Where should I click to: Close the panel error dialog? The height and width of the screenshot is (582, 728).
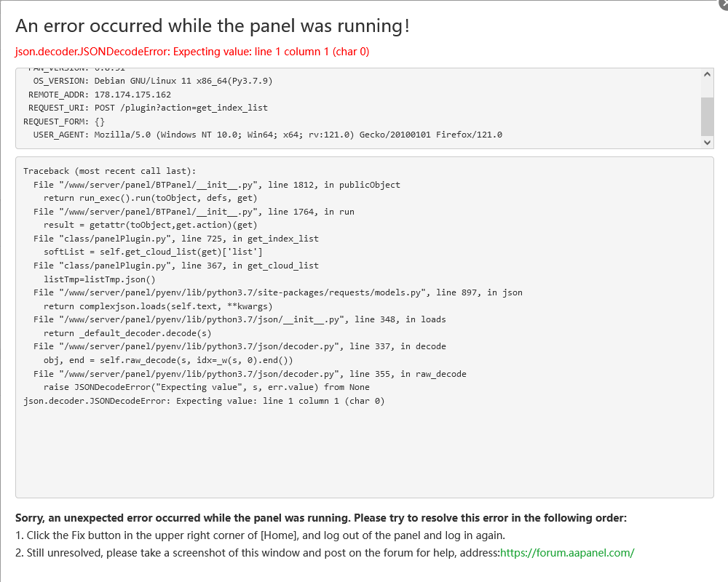[723, 3]
